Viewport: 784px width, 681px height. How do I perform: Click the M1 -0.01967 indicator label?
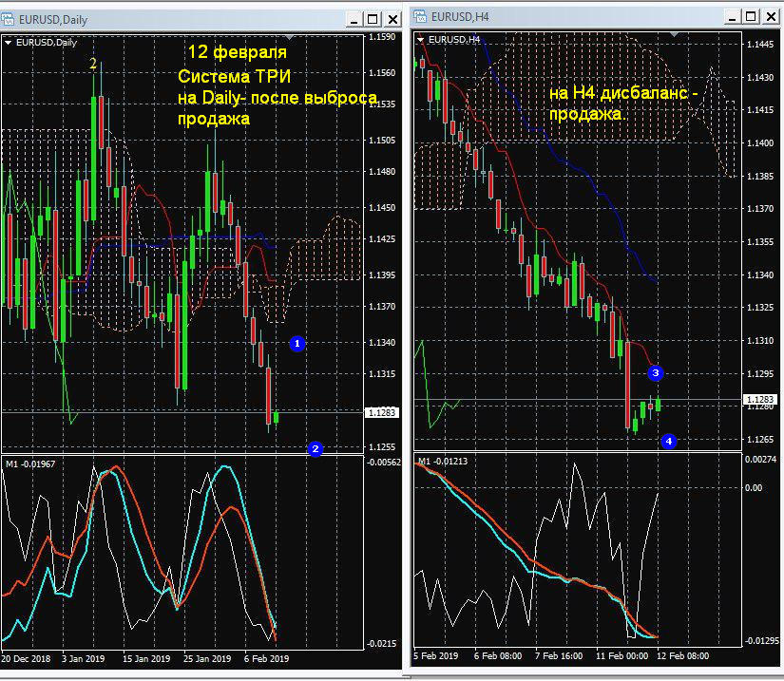click(x=30, y=464)
